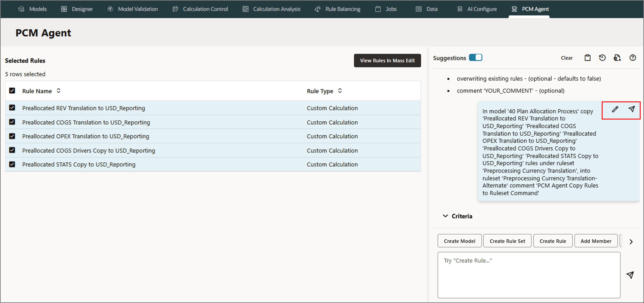
Task: Send the message with the paper plane icon
Action: pos(630,275)
